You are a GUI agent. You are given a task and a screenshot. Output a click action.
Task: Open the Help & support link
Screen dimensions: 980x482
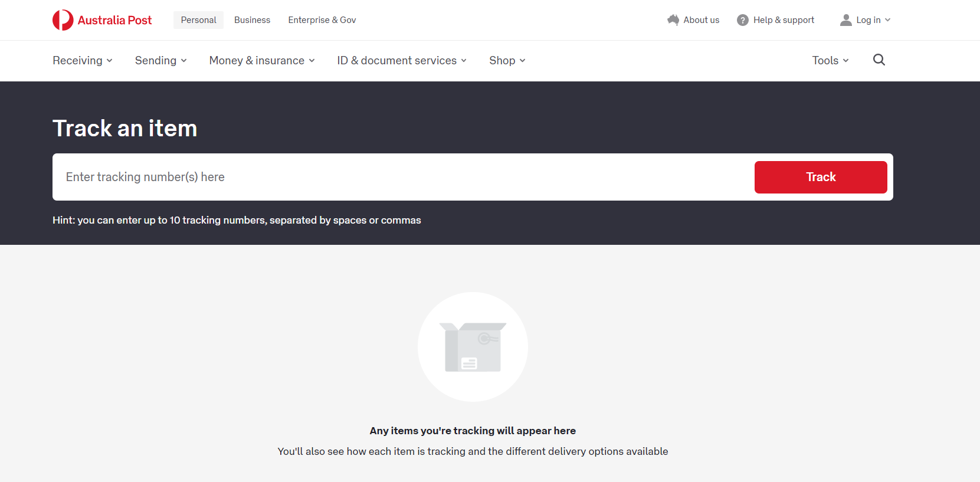click(784, 20)
